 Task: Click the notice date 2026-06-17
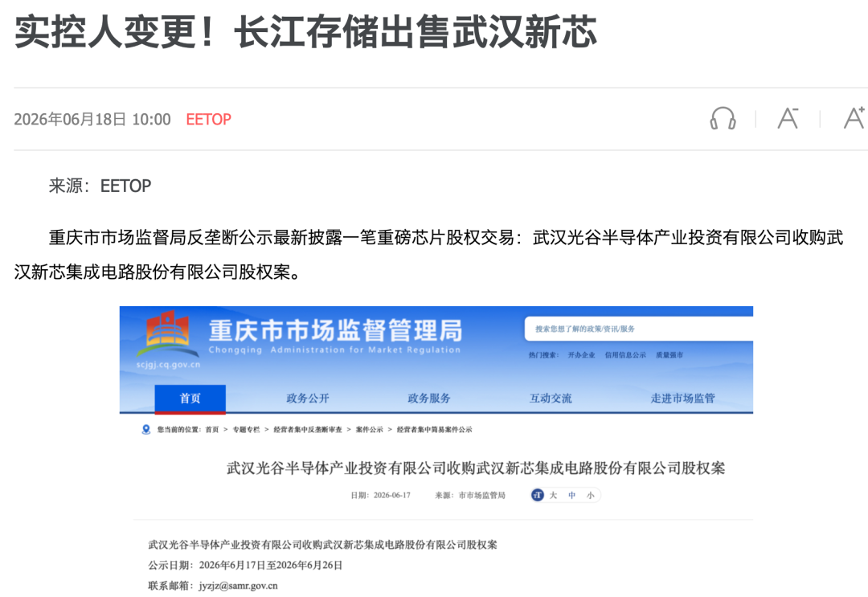(x=392, y=495)
